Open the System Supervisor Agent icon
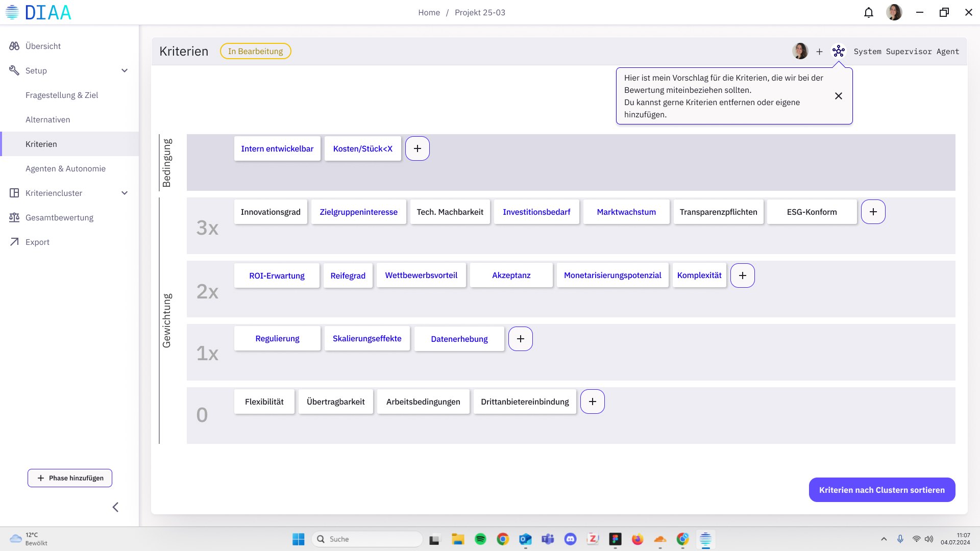 tap(838, 51)
